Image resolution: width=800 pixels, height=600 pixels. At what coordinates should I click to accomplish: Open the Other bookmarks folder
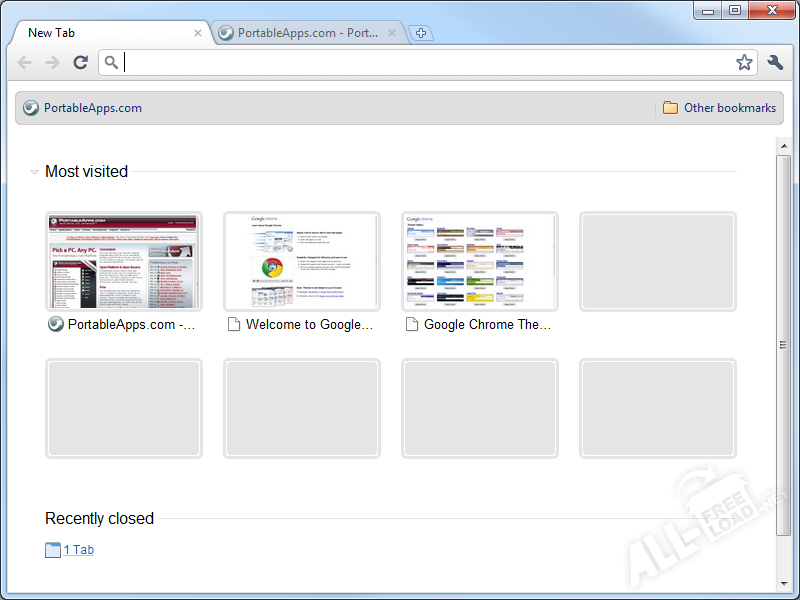click(719, 108)
